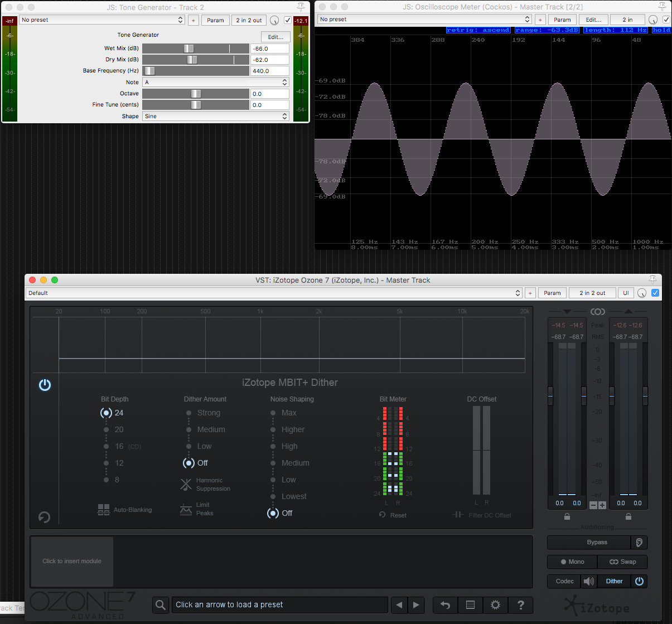Toggle Oscilloscope Meter enable checkbox
Viewport: 672px width, 624px height.
[666, 20]
